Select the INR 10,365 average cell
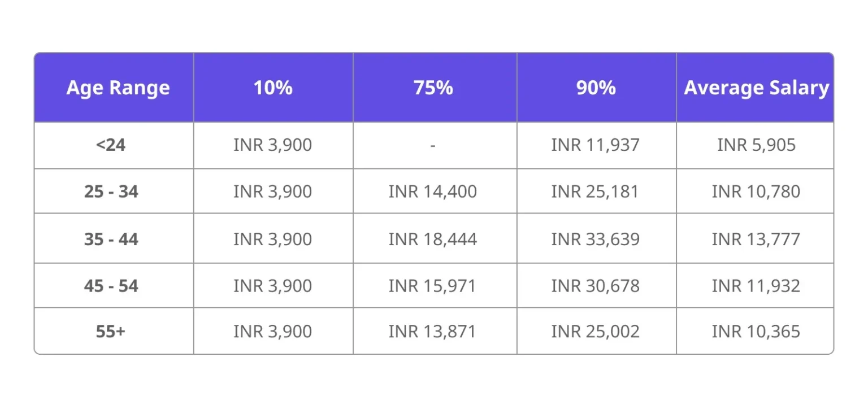Screen dimensions: 868x396 pyautogui.click(x=756, y=331)
